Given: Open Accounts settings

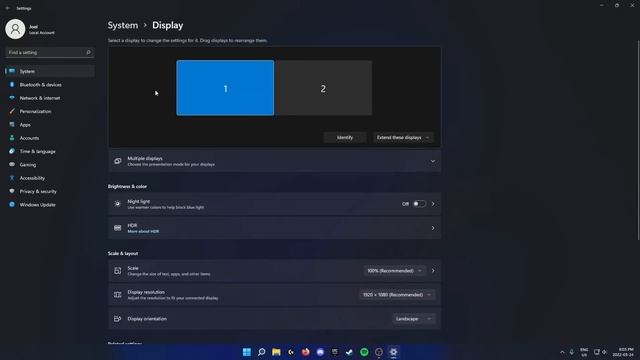Looking at the screenshot, I should coord(49,138).
